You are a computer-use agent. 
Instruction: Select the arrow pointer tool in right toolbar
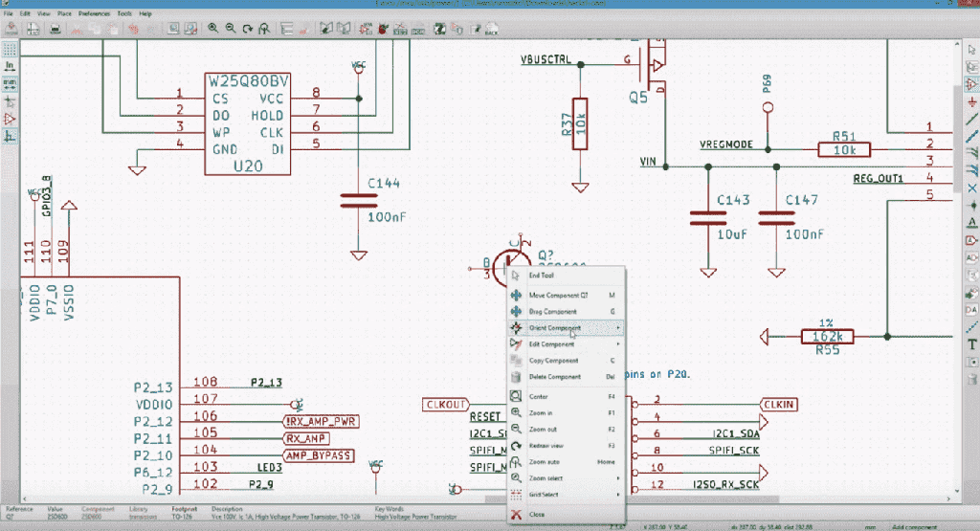coord(972,50)
